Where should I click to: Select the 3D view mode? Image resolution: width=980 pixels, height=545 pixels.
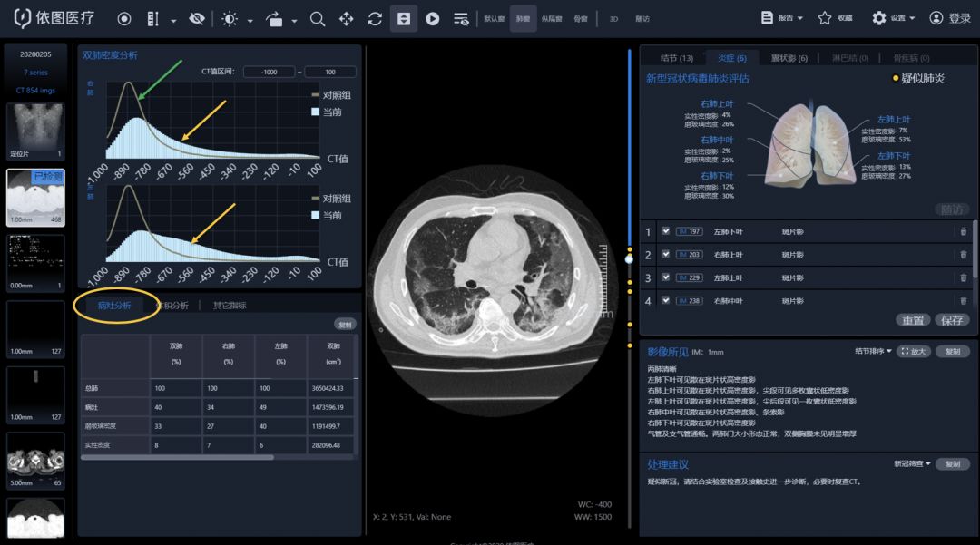coord(613,19)
